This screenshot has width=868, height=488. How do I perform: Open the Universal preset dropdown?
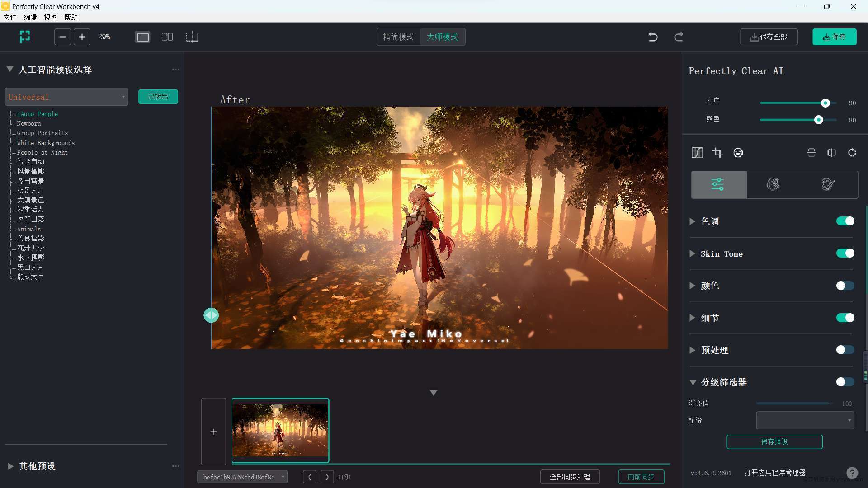pyautogui.click(x=66, y=97)
